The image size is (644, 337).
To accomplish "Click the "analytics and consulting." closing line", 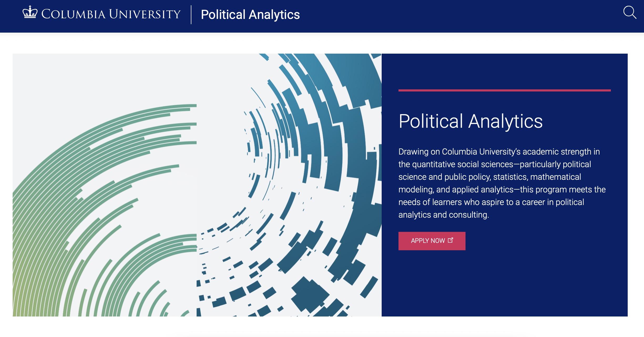I will coord(443,215).
